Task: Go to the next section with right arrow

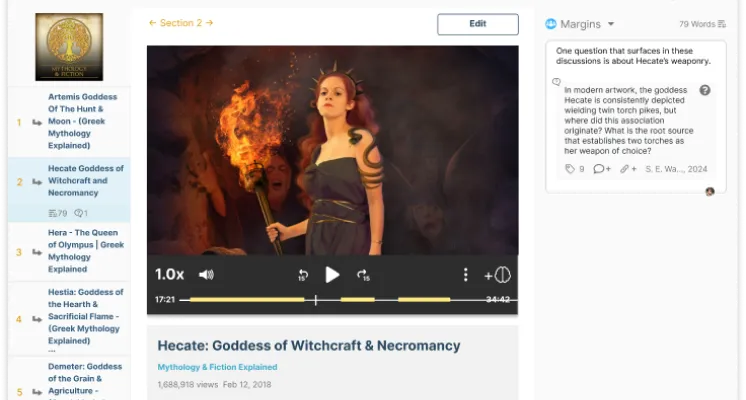Action: click(209, 23)
